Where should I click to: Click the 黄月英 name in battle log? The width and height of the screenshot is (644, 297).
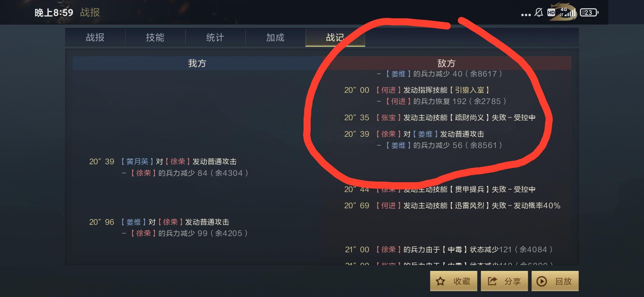pos(137,161)
